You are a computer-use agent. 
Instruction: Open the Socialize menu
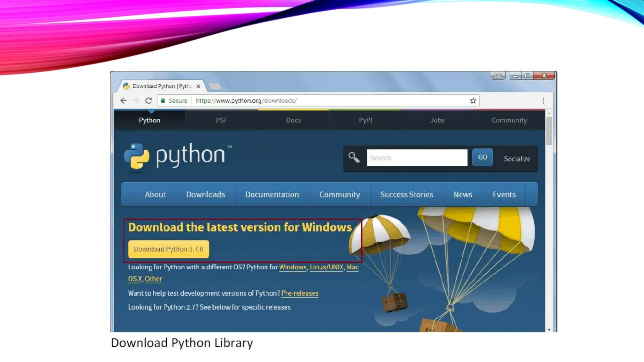point(517,159)
